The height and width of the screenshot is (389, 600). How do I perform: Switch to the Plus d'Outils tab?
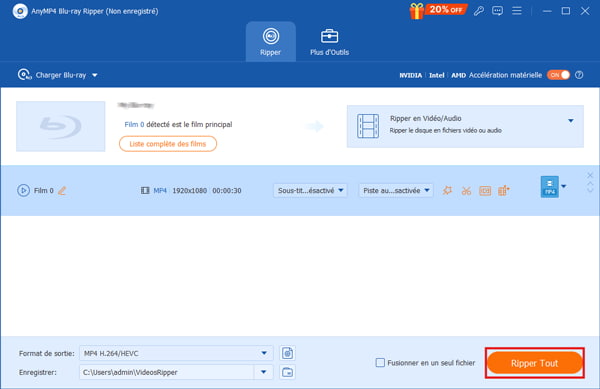coord(329,42)
